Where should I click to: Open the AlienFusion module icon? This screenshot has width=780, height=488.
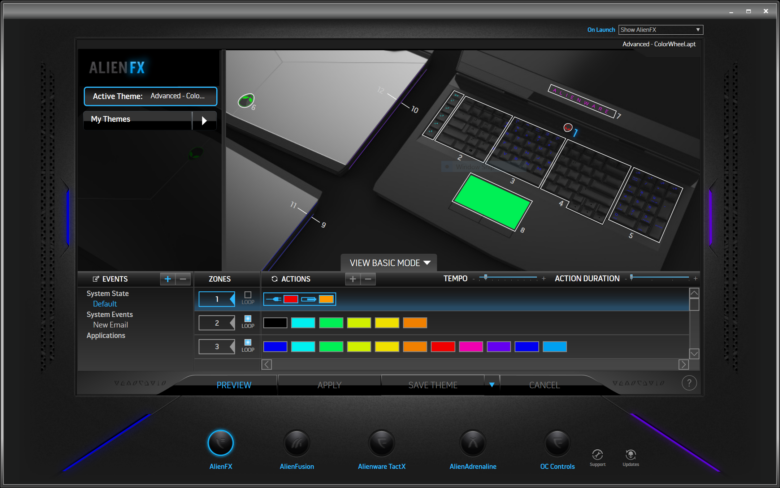(296, 443)
